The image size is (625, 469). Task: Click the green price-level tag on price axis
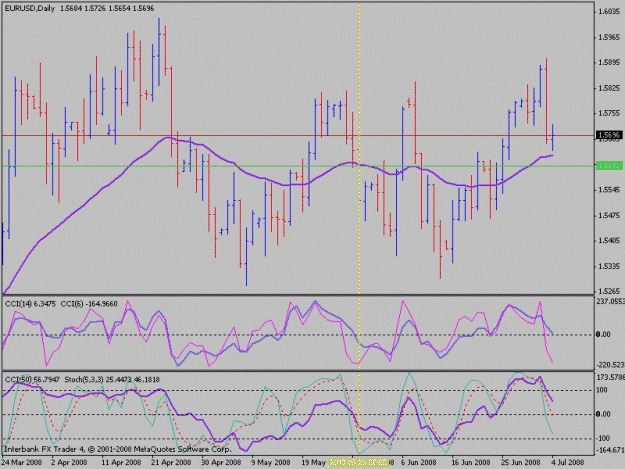[609, 165]
